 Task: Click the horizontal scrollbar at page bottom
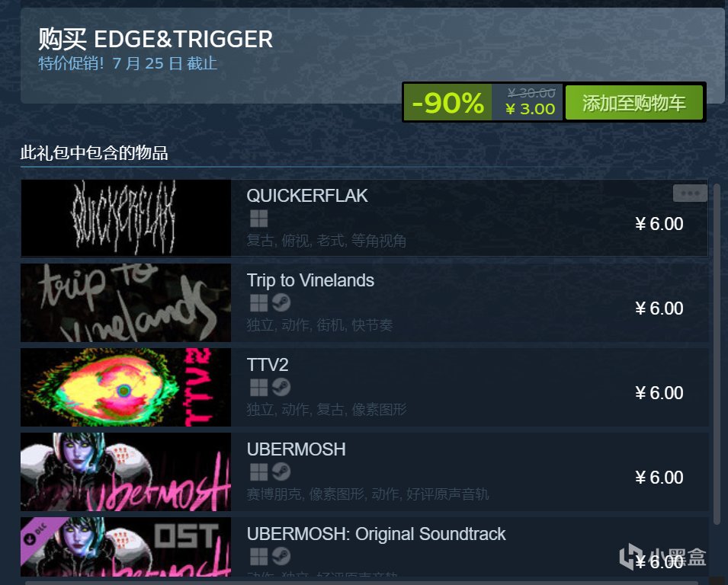click(361, 583)
